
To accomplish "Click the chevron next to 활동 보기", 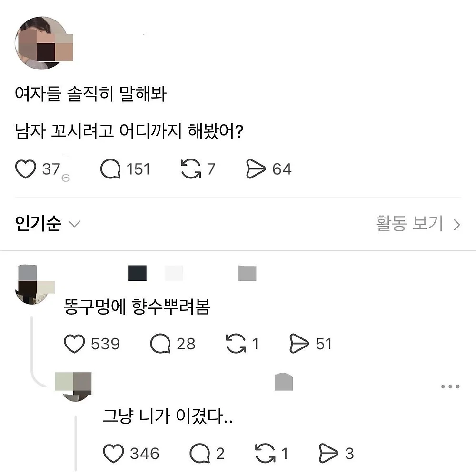I will [457, 225].
